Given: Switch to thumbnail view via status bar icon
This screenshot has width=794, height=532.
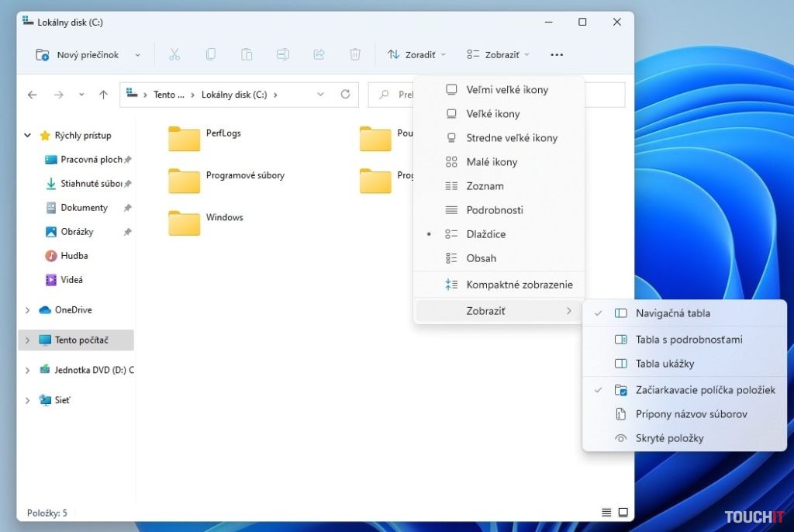Looking at the screenshot, I should [623, 512].
